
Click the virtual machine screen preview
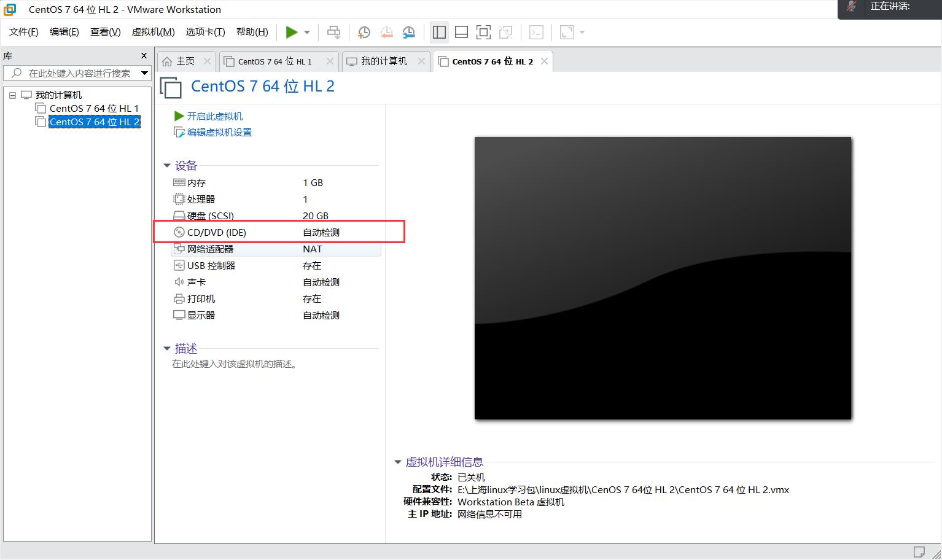663,278
